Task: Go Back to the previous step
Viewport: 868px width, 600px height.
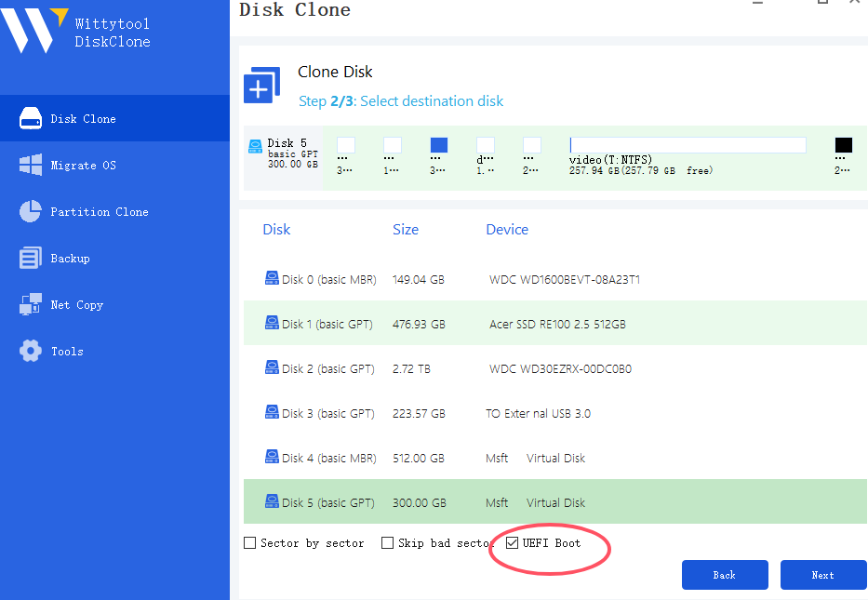Action: [x=725, y=575]
